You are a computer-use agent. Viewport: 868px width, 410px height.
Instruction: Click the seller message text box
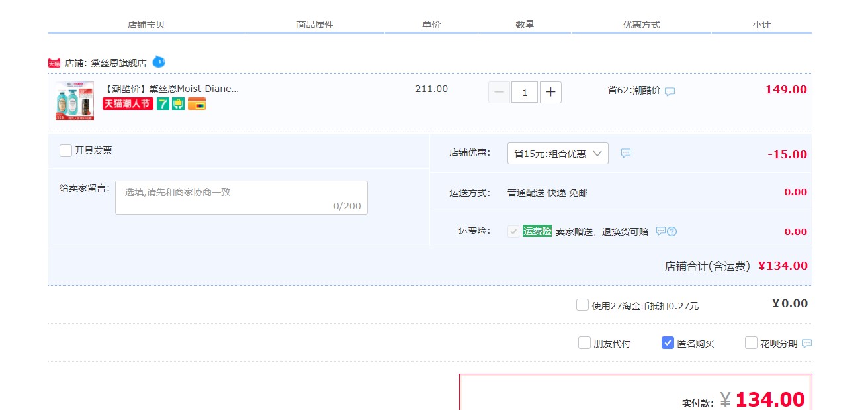(x=241, y=197)
